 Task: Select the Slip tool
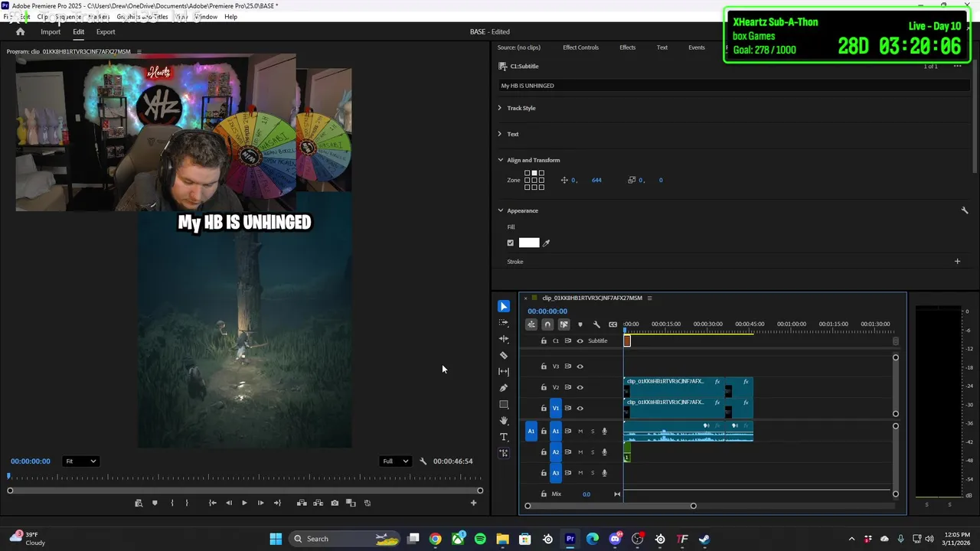[504, 372]
